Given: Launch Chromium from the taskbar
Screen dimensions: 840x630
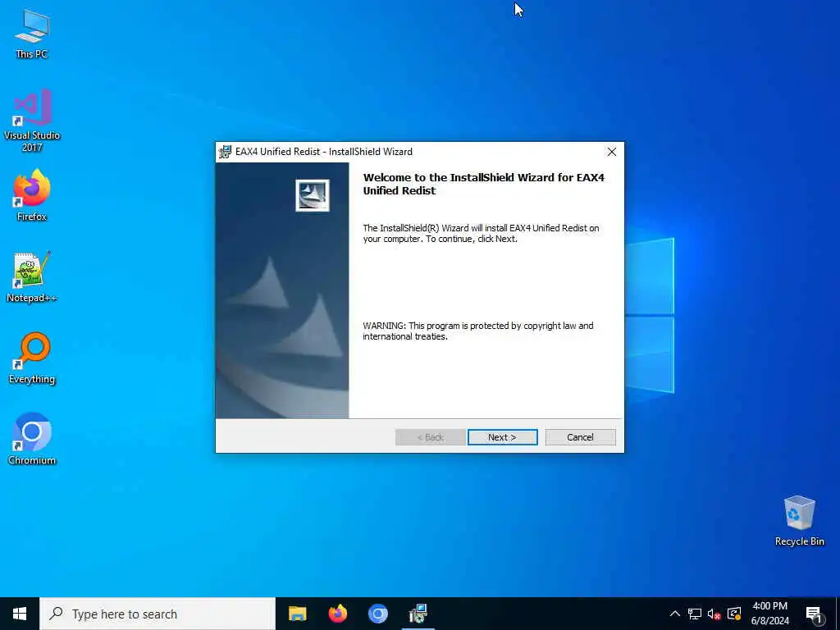Looking at the screenshot, I should (377, 614).
